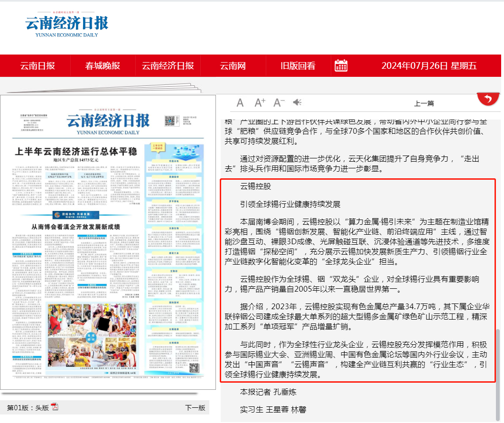Click the 第01版：头版 page label

click(28, 407)
